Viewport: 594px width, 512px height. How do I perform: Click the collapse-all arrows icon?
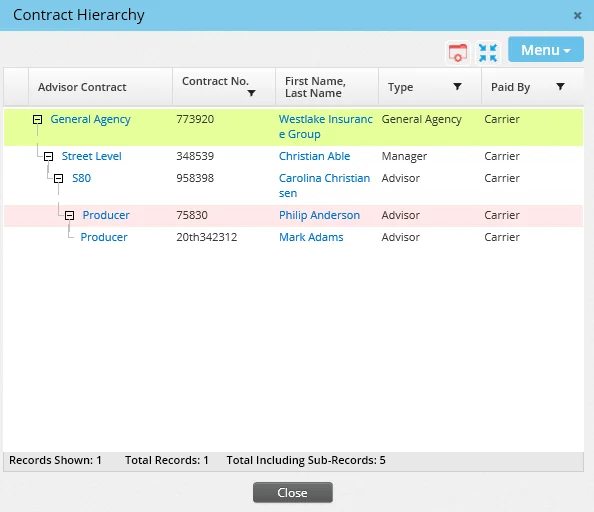pos(488,52)
